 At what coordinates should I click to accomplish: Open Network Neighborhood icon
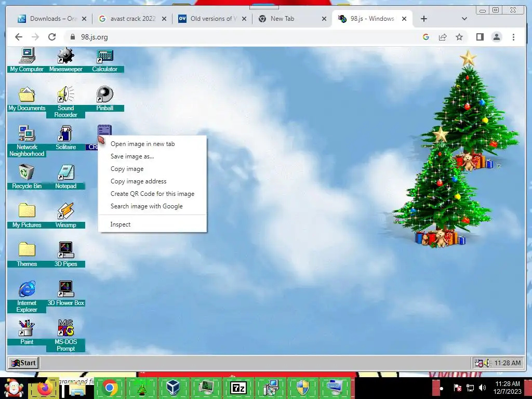point(27,141)
